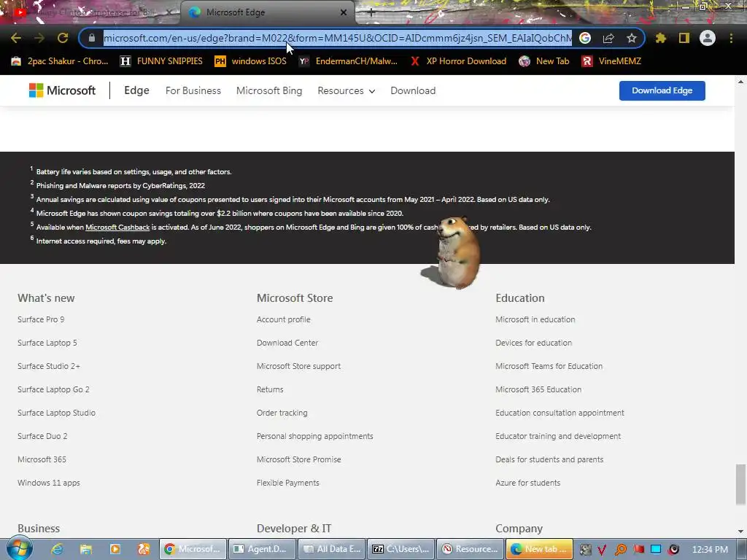Share this page via the share icon
Screen dimensions: 747x560
[x=608, y=38]
